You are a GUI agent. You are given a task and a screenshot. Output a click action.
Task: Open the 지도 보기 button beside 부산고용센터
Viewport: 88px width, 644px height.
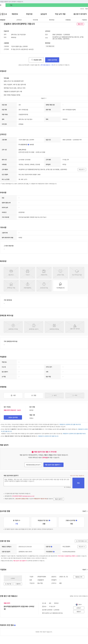tap(82, 547)
